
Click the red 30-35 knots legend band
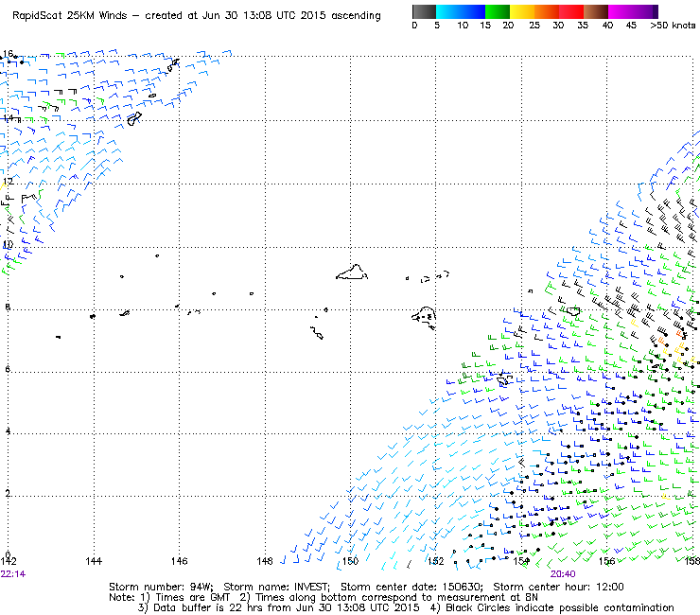(571, 11)
